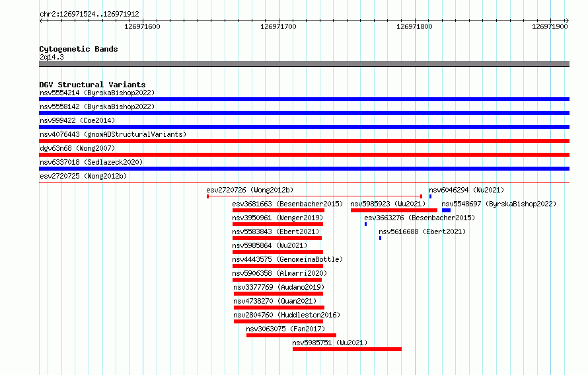Select nsv4443575 (GenomeinaBottle) label
This screenshot has width=588, height=375.
pyautogui.click(x=287, y=259)
